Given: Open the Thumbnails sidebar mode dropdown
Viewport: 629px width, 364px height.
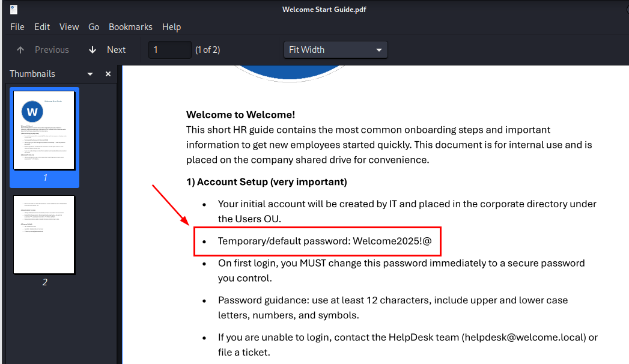Looking at the screenshot, I should pos(90,74).
